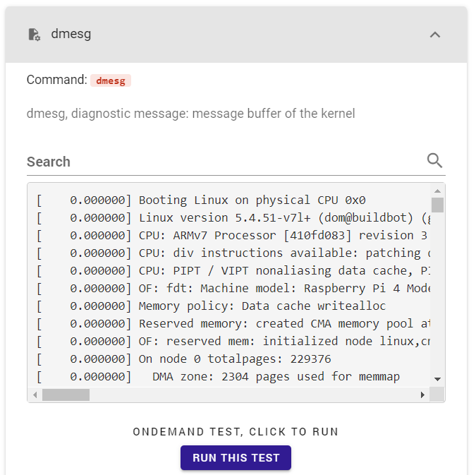Click the dmesg panel header title
Viewport: 476px width, 475px height.
click(71, 34)
